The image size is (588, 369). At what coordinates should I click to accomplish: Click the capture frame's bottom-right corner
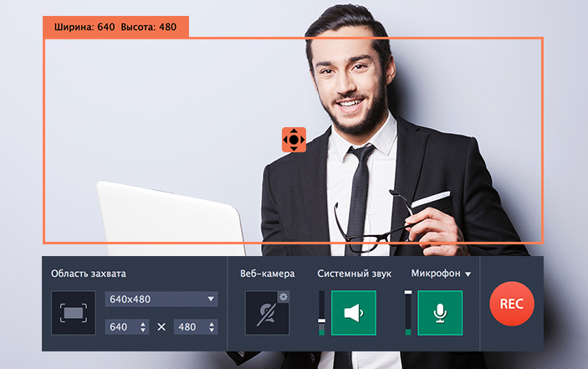point(543,243)
